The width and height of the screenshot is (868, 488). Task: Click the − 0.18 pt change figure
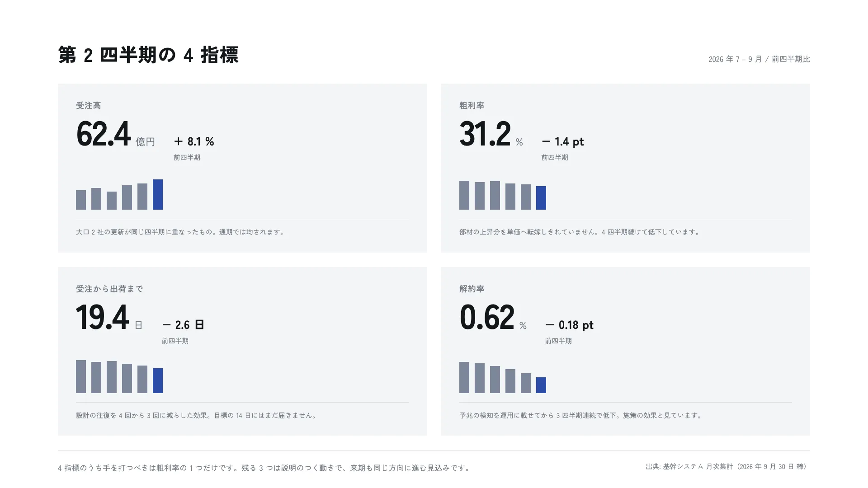click(570, 325)
